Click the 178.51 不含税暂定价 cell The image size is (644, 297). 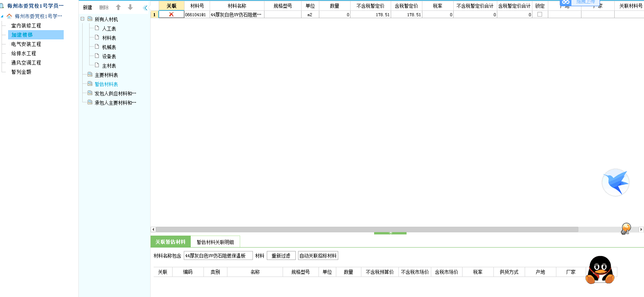coord(371,15)
